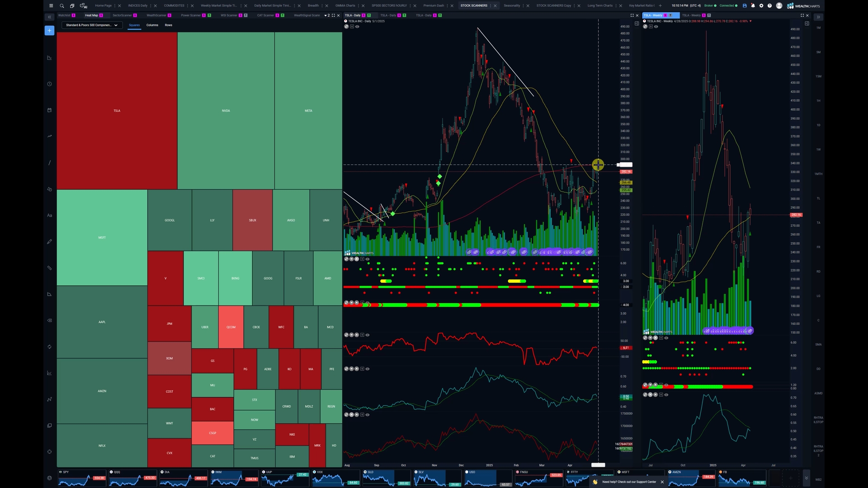Click the TSLA tile in the heat map
The height and width of the screenshot is (488, 868).
click(x=117, y=111)
